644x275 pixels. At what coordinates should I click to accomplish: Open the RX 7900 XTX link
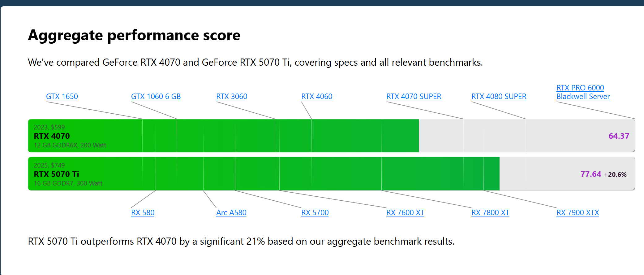click(578, 213)
